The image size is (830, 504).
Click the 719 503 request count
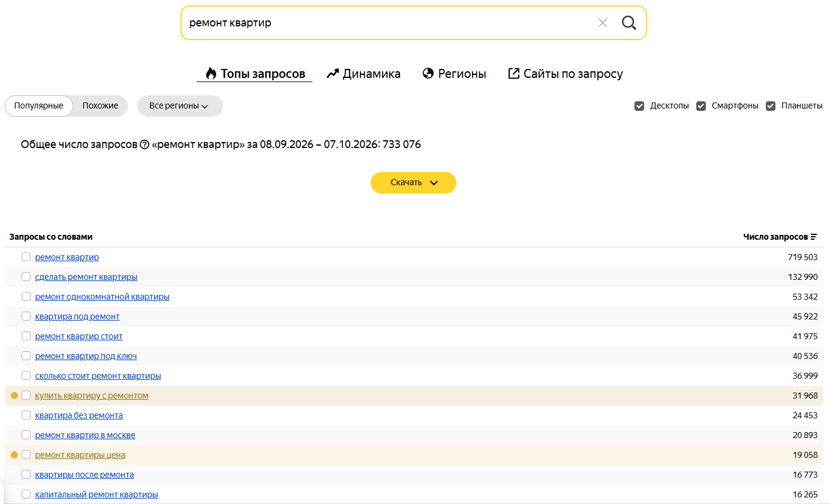802,257
